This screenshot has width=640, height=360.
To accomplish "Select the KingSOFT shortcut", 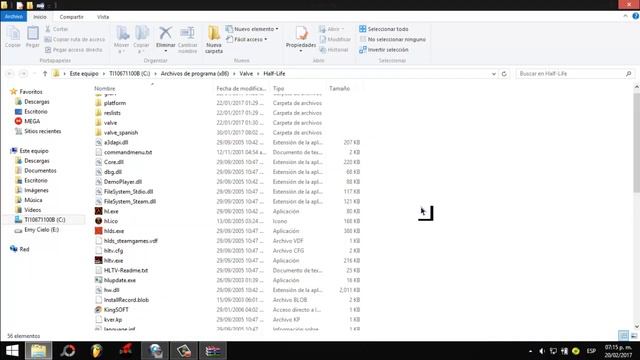I will click(x=116, y=310).
